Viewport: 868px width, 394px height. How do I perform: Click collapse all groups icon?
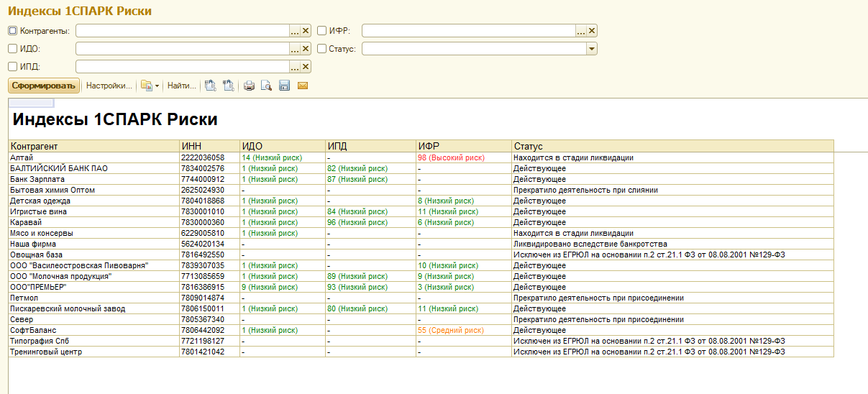click(229, 86)
